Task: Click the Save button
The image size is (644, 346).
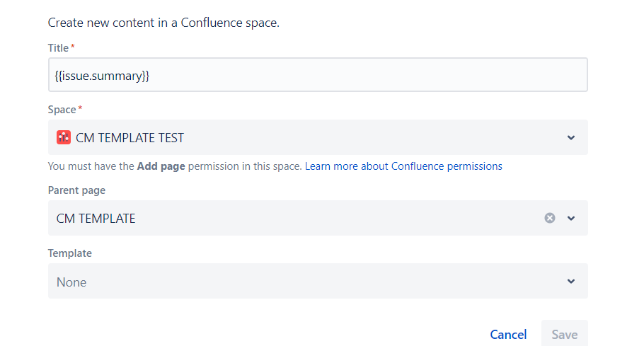Action: [564, 335]
